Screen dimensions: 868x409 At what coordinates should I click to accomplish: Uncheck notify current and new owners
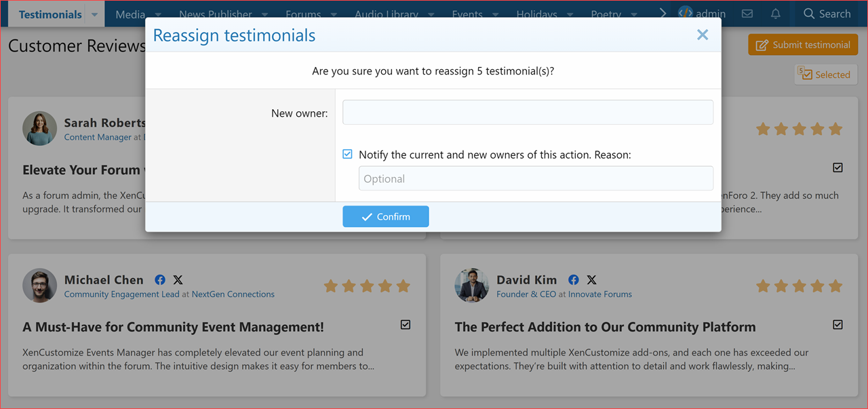click(347, 154)
